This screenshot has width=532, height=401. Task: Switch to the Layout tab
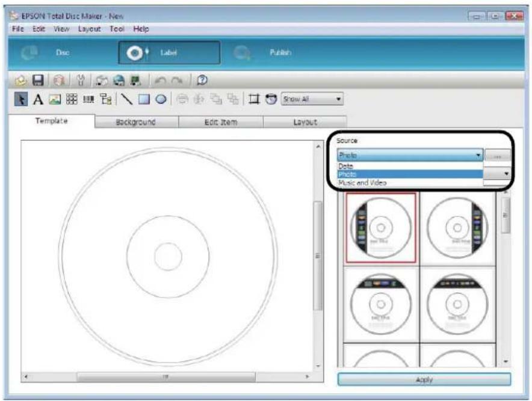[305, 122]
